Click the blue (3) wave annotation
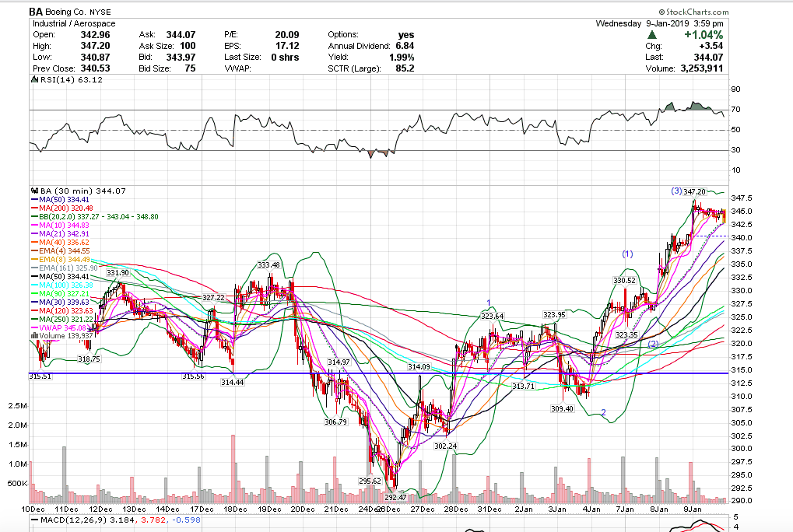This screenshot has height=532, width=793. tap(676, 191)
